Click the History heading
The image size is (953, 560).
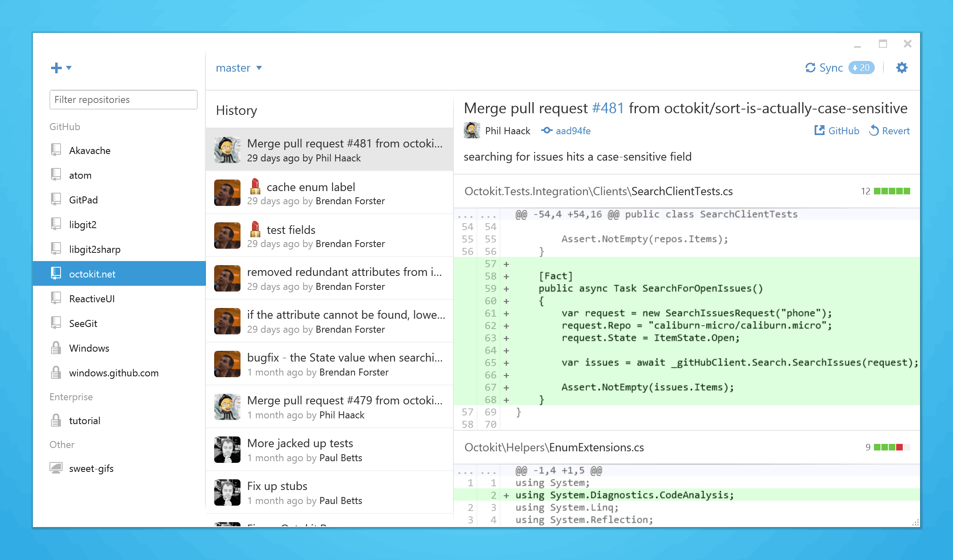tap(236, 110)
